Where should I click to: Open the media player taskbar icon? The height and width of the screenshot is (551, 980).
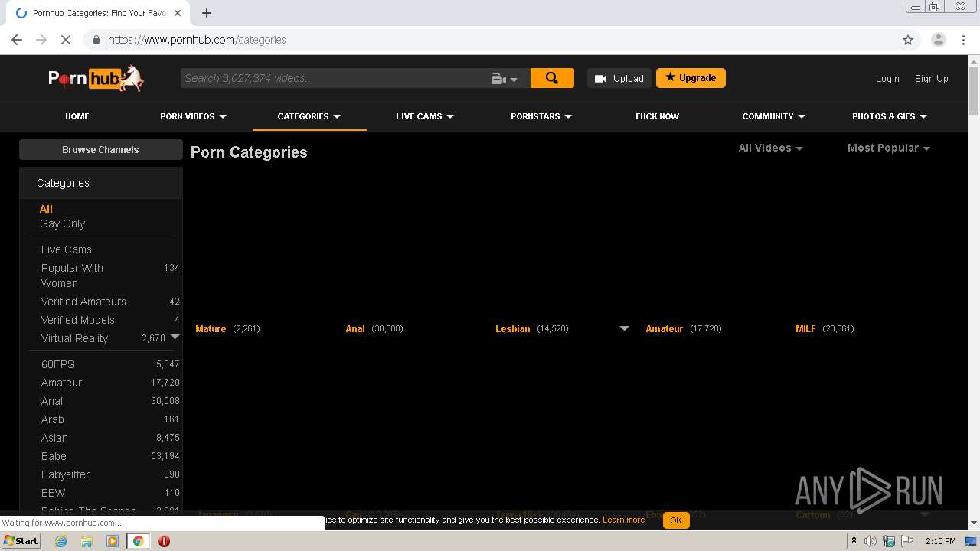(113, 541)
